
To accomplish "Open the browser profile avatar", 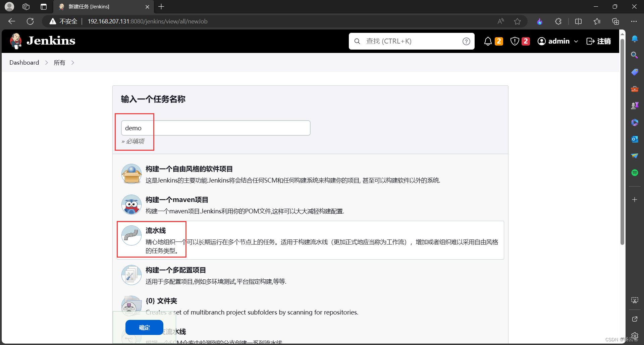I will (9, 7).
